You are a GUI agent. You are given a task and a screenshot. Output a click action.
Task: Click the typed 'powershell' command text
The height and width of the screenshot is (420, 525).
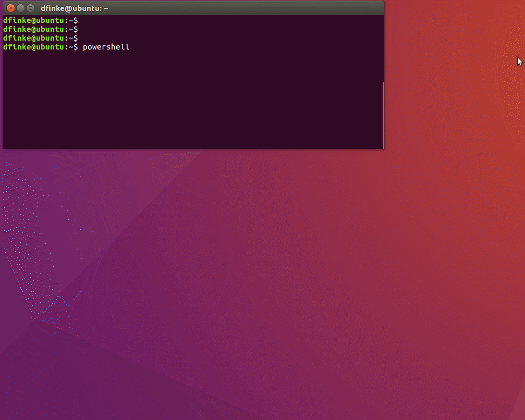(106, 47)
